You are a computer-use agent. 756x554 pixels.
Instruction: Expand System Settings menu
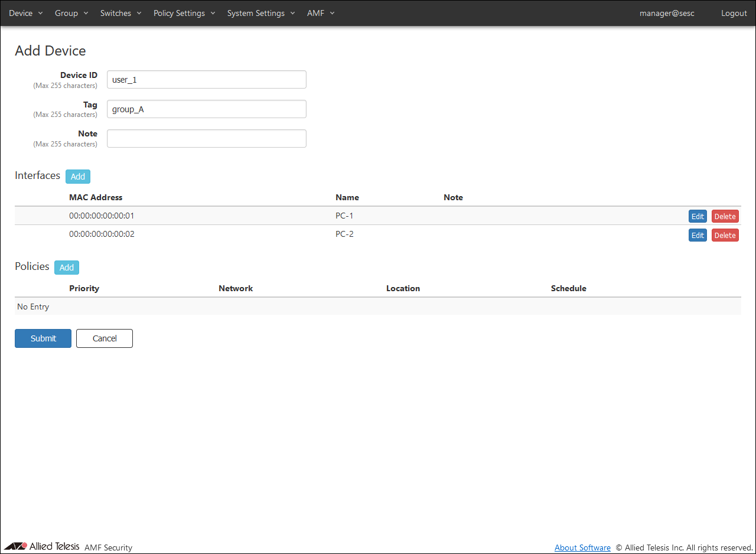point(260,13)
